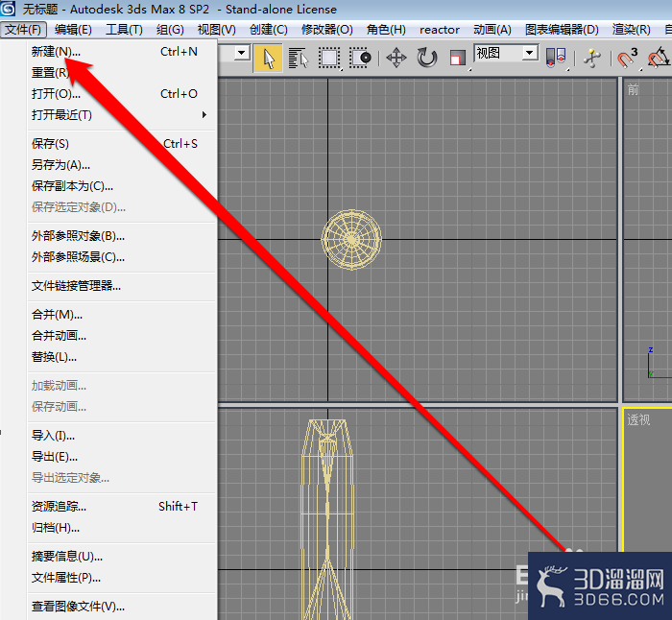Open 资源追踪... menu entry
Screen dimensions: 672x620
pos(122,507)
